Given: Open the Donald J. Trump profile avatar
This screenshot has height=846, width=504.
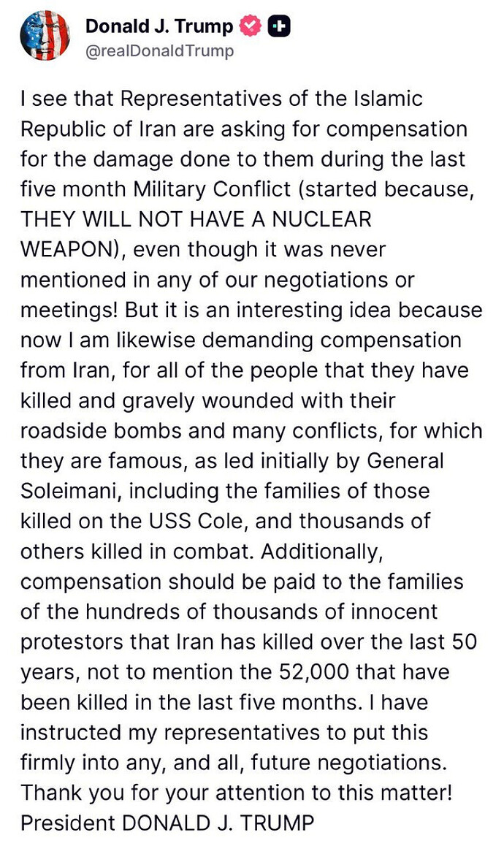Looking at the screenshot, I should (45, 36).
